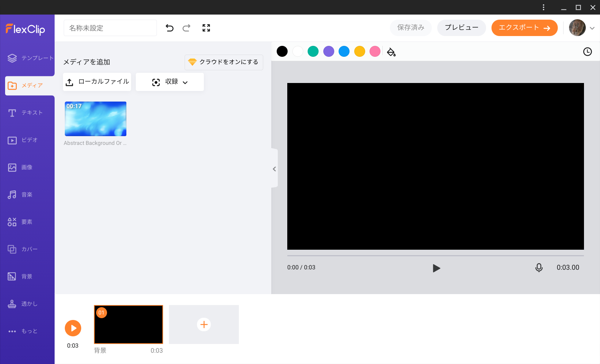The height and width of the screenshot is (364, 600).
Task: Open the clock duration settings icon
Action: tap(587, 52)
